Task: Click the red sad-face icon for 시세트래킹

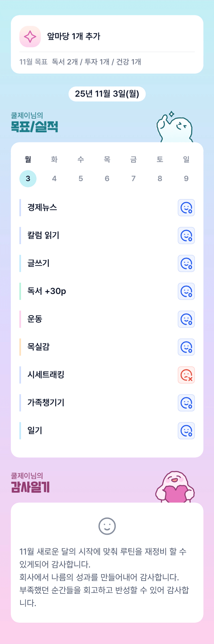Action: click(x=186, y=375)
